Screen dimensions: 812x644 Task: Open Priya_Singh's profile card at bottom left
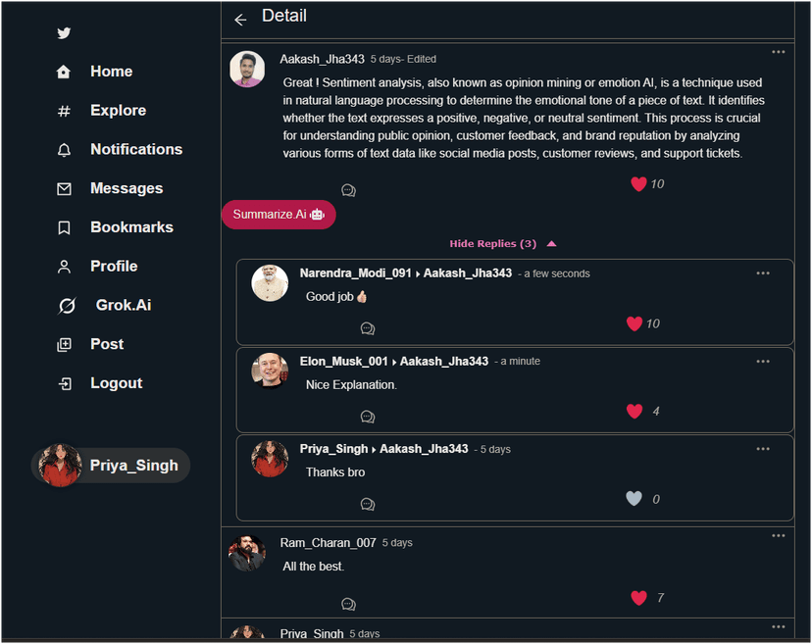coord(110,465)
